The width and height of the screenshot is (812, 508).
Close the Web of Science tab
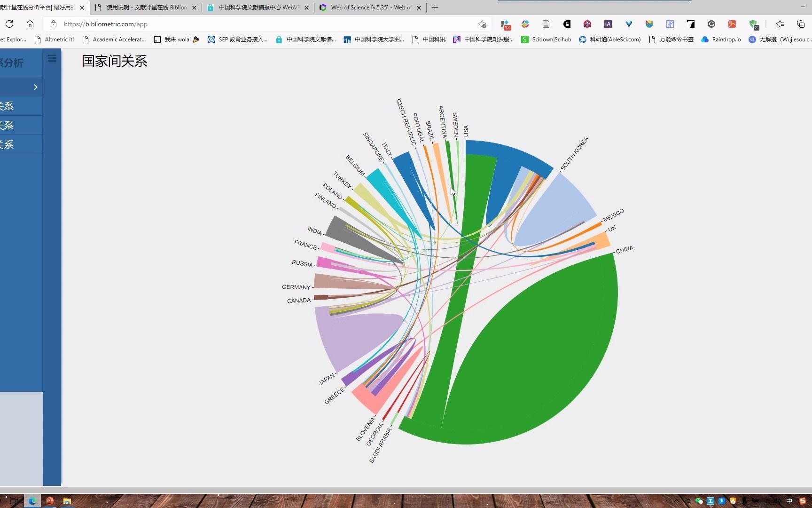(419, 8)
